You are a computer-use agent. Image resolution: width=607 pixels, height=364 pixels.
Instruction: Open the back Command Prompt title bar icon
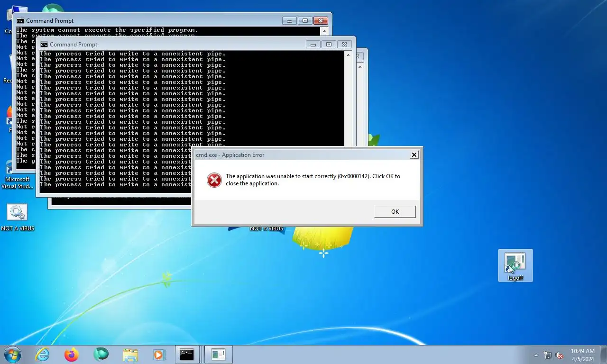coord(20,21)
